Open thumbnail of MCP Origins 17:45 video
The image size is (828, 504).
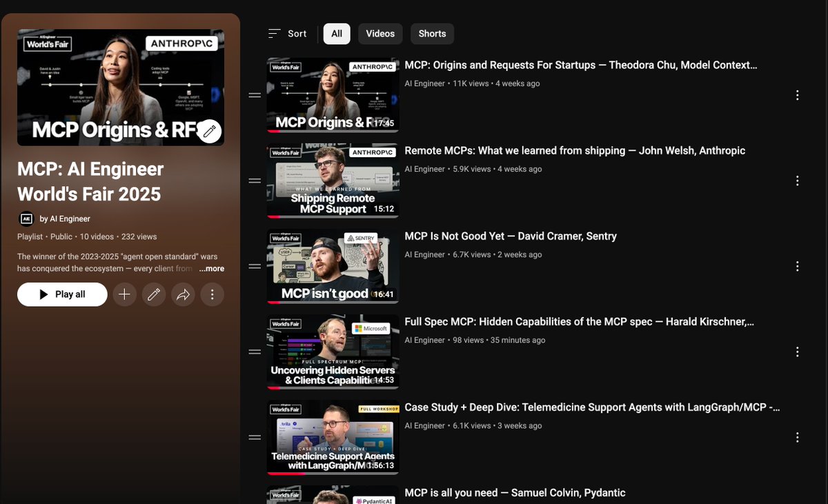tap(333, 95)
